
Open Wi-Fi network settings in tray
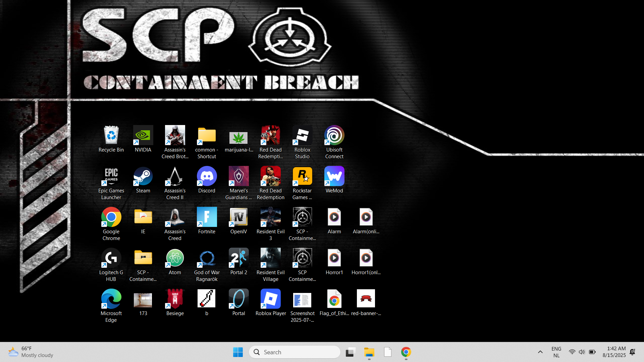click(572, 352)
